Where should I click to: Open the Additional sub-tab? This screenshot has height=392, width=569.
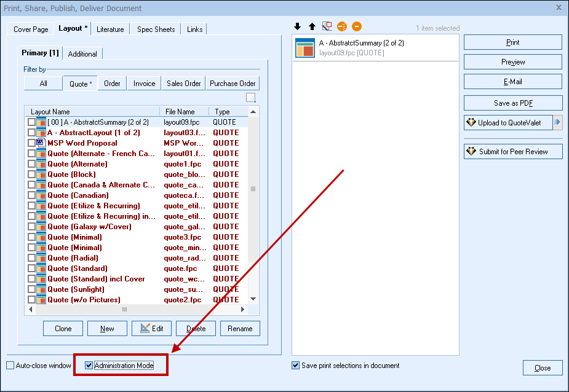pyautogui.click(x=82, y=53)
